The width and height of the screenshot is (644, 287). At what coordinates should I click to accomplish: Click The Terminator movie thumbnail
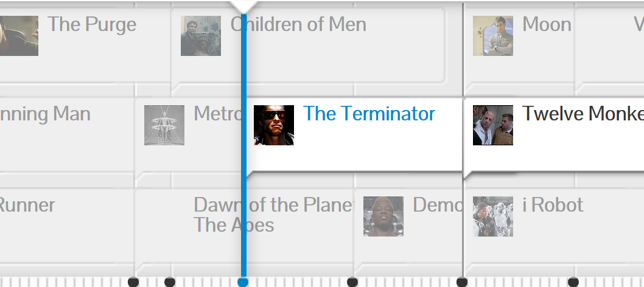click(x=273, y=125)
